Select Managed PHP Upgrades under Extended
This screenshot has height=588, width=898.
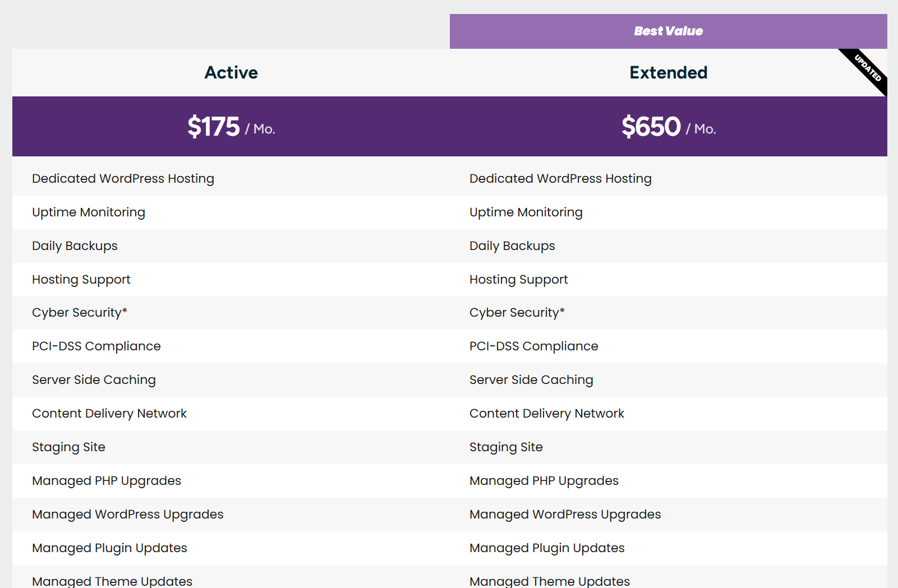click(544, 480)
